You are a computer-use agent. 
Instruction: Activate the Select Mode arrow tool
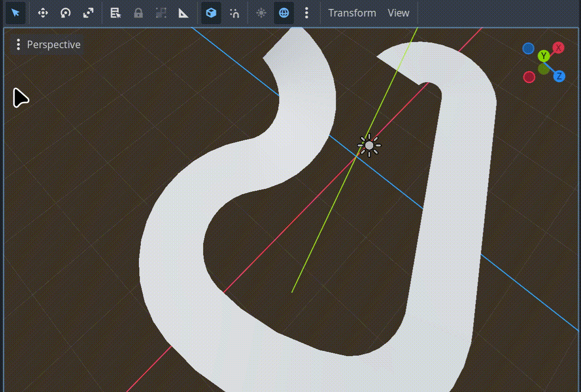pos(16,13)
